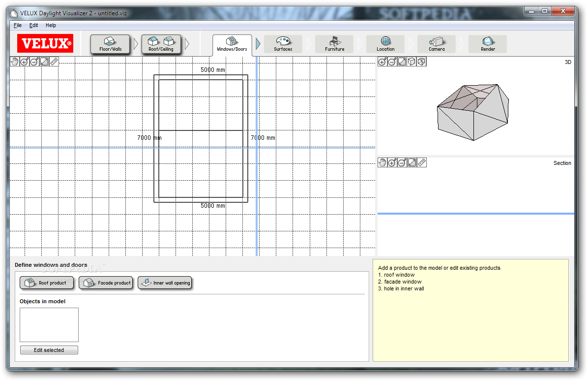Click the 3D model preview
This screenshot has height=381, width=588.
[x=473, y=112]
